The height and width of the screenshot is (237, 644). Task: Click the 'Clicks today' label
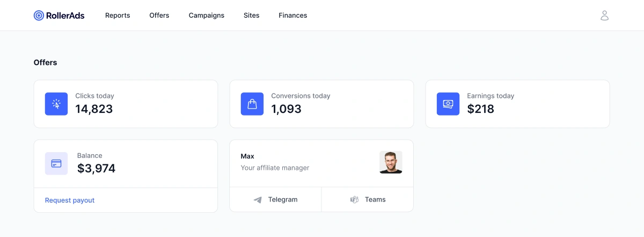click(x=94, y=96)
